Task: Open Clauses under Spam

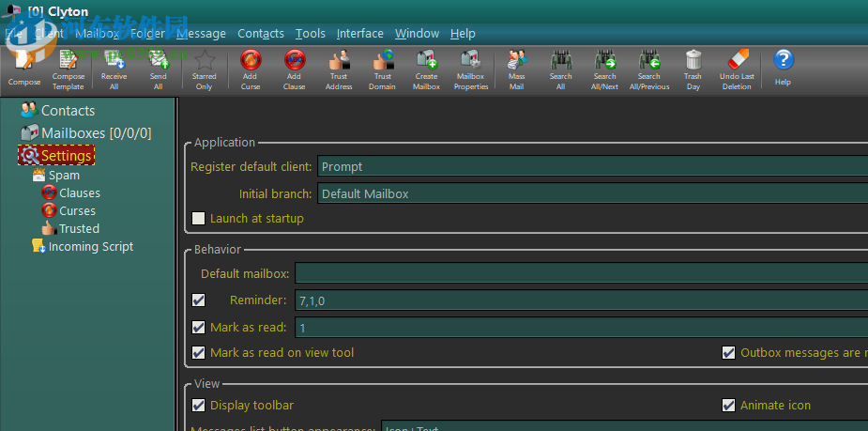Action: pos(71,192)
